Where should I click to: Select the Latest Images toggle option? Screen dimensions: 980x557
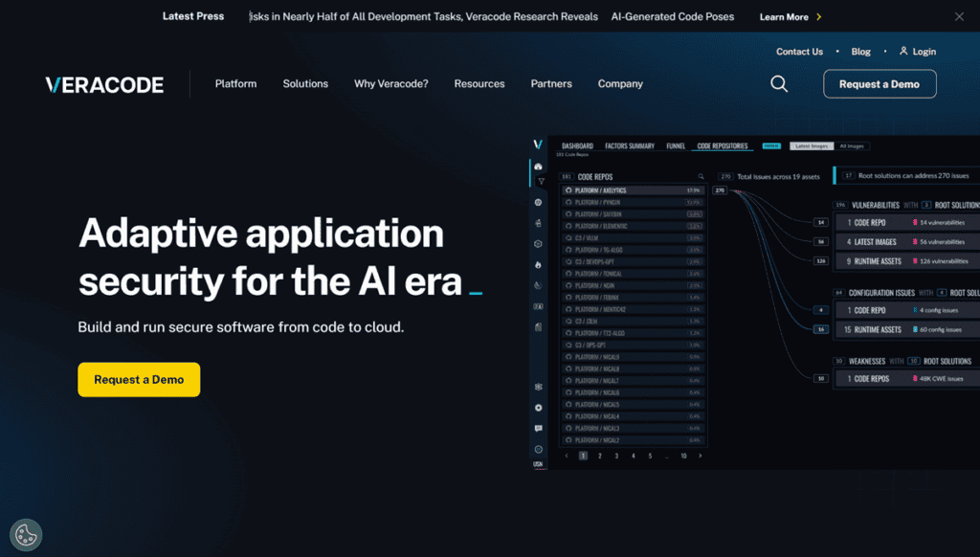point(812,146)
